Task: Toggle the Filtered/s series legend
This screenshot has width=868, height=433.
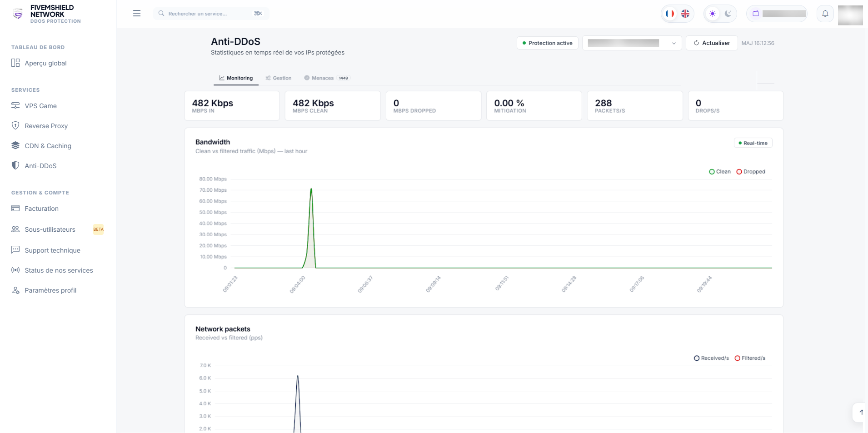Action: coord(750,358)
